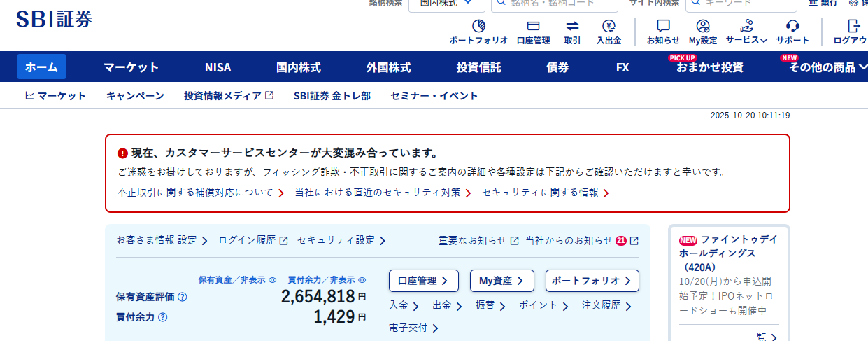Open the 国内株式 main menu
The width and height of the screenshot is (868, 341).
pyautogui.click(x=299, y=67)
